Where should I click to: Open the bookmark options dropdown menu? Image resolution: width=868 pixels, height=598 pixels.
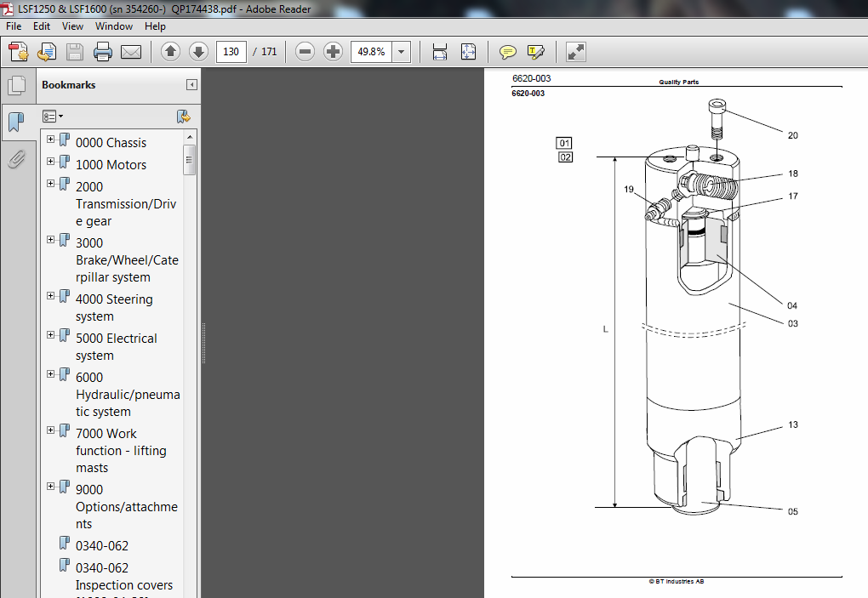tap(53, 117)
